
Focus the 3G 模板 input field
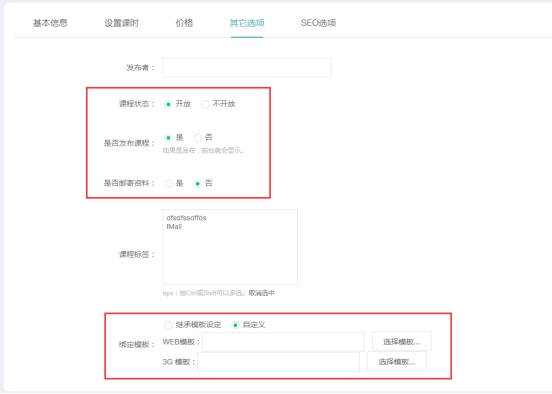[x=278, y=362]
